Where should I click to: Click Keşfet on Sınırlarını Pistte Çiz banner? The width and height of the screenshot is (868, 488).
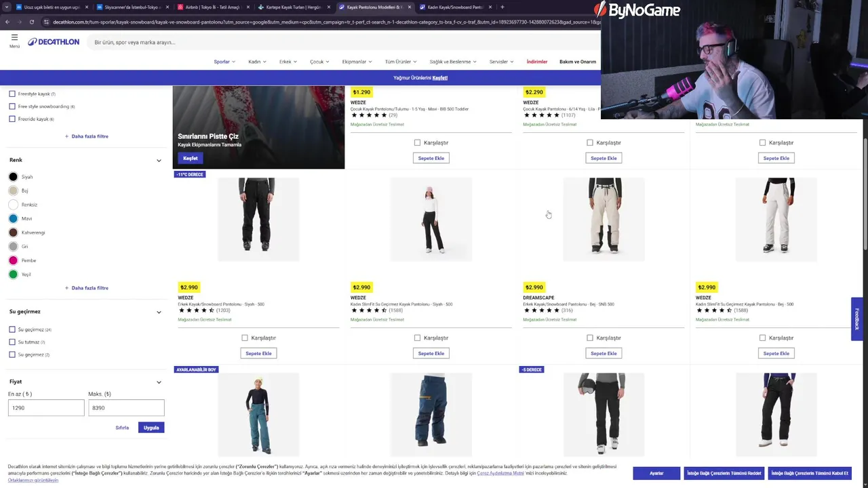pos(190,158)
